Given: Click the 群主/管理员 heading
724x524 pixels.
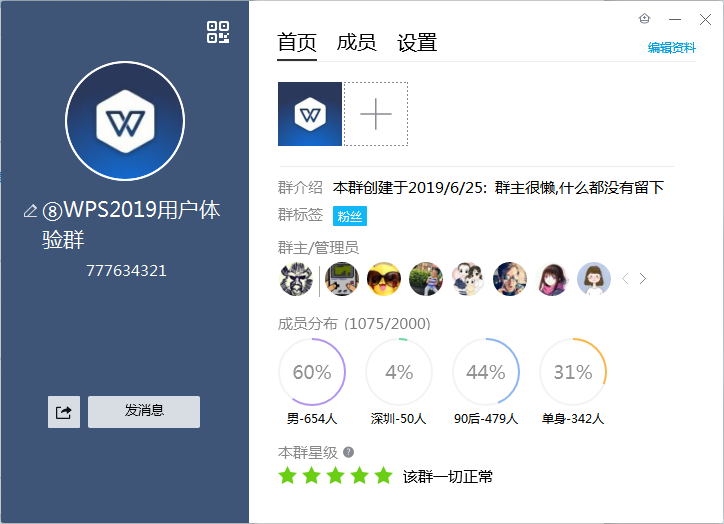Looking at the screenshot, I should coord(318,248).
